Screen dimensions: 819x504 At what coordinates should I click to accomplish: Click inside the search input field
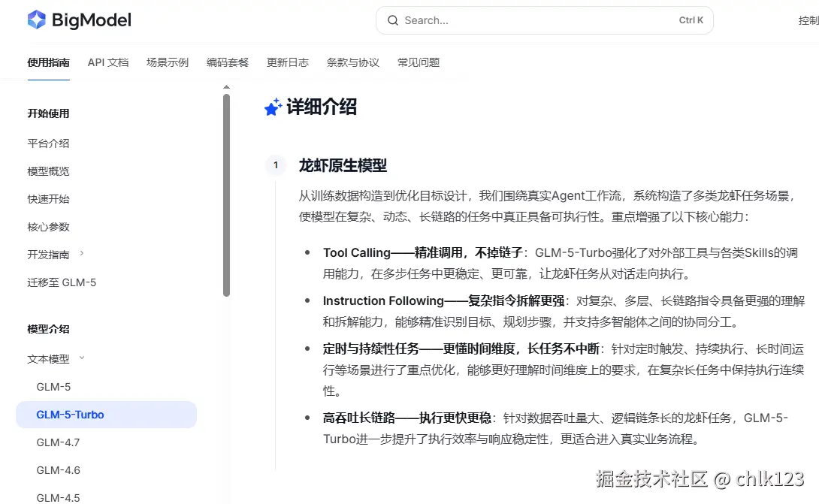click(x=526, y=20)
